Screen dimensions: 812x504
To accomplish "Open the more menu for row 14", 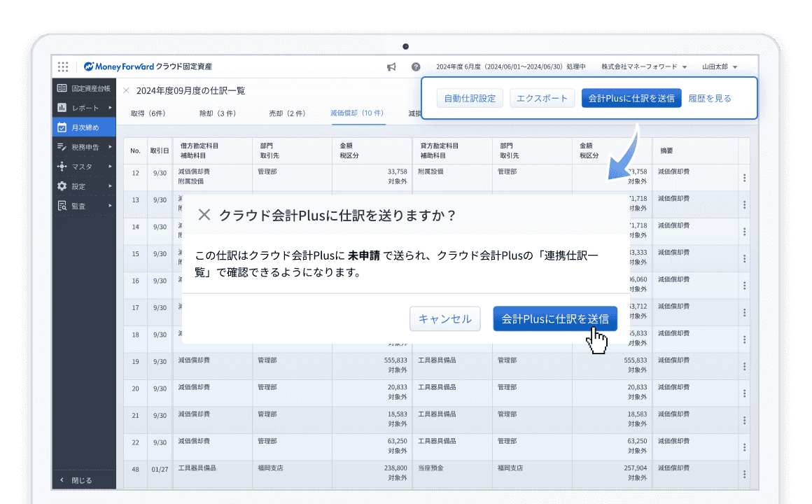I will pos(744,232).
